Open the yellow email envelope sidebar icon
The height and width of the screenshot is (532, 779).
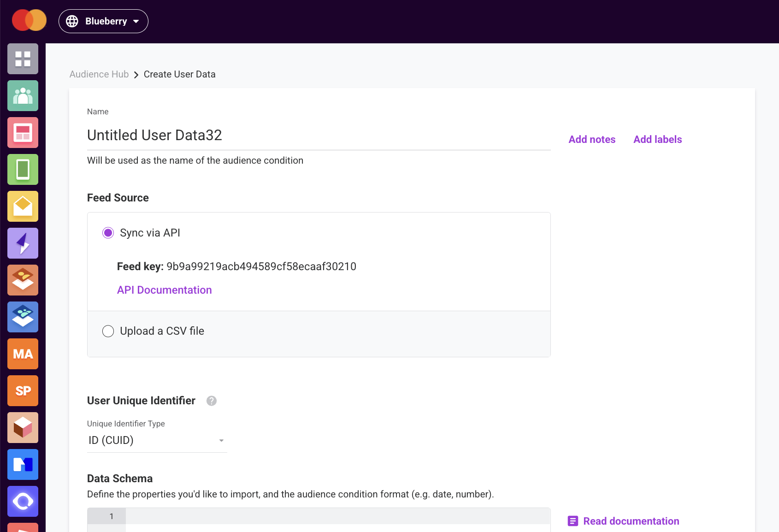pos(23,207)
